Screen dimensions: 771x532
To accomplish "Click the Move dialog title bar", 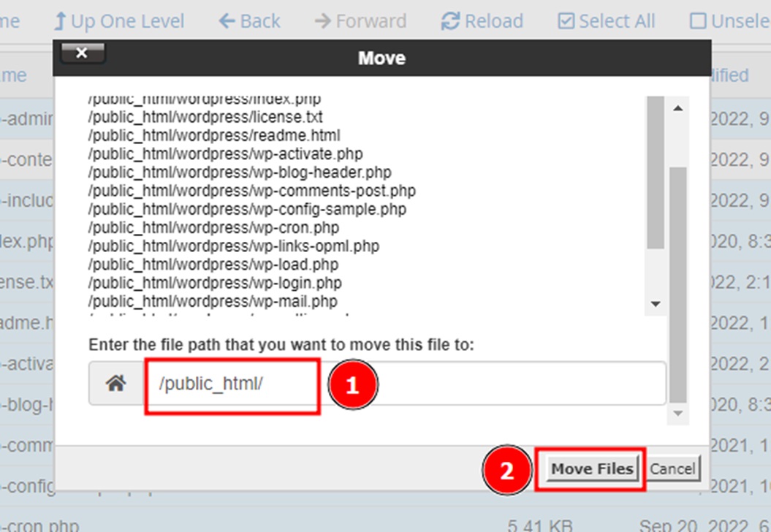I will click(382, 58).
